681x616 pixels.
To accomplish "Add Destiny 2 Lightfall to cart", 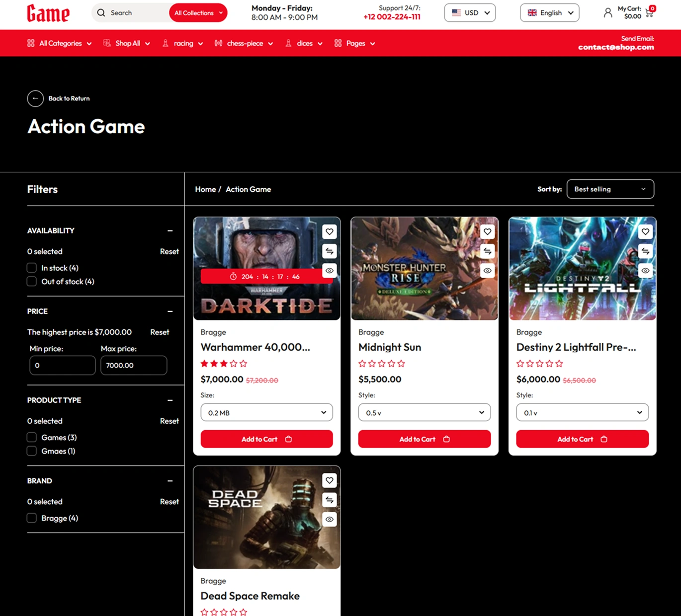I will click(583, 439).
